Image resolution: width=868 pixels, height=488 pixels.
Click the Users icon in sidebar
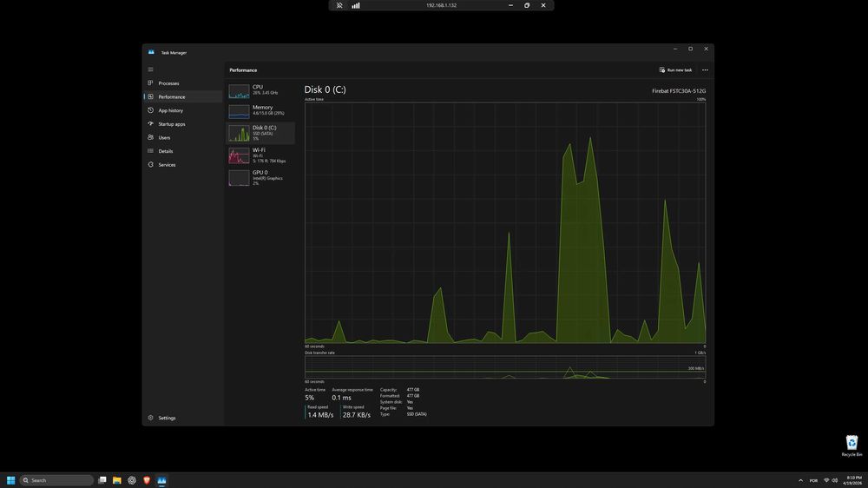point(150,137)
